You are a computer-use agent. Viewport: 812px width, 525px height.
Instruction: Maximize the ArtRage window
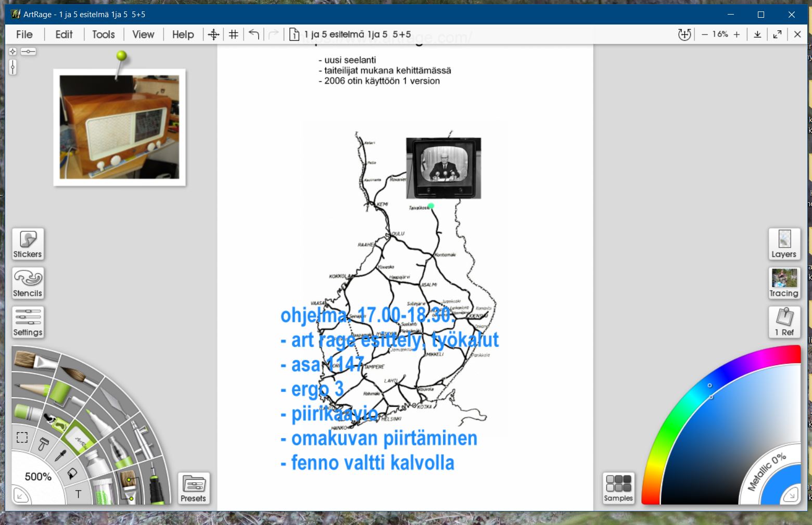(x=761, y=15)
